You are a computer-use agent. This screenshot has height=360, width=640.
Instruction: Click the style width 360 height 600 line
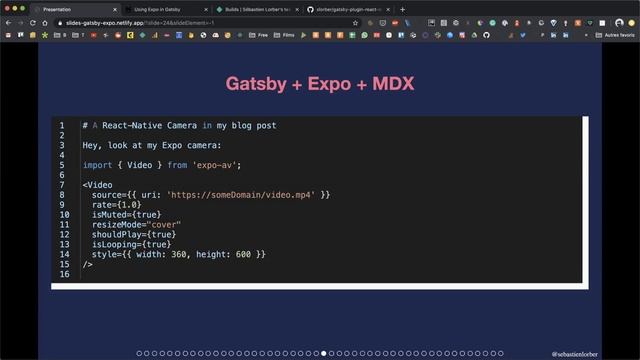point(179,254)
